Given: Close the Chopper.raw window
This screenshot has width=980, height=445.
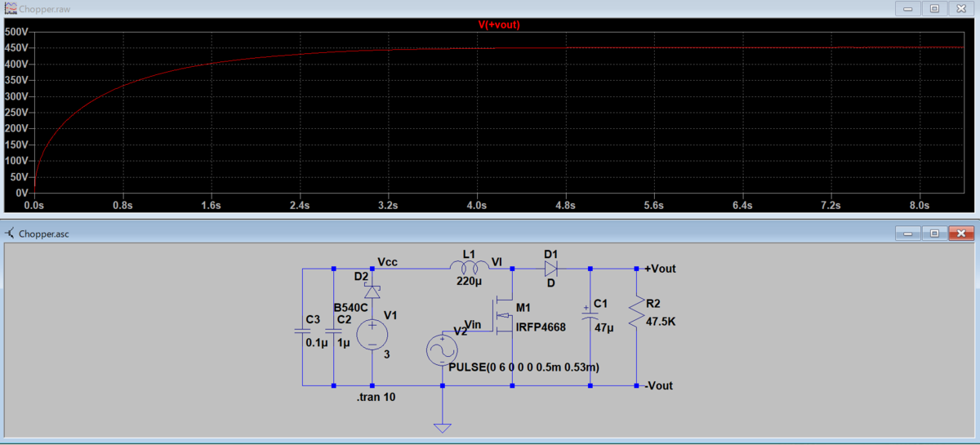Looking at the screenshot, I should tap(961, 8).
